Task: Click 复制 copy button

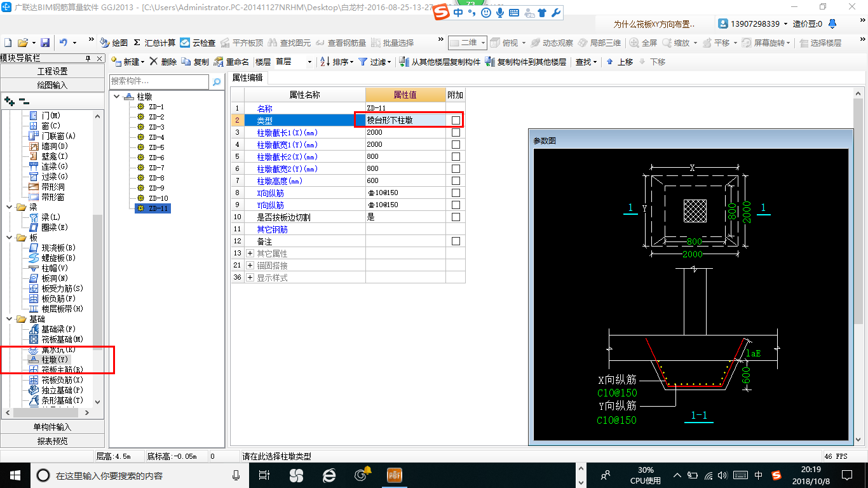Action: (x=196, y=62)
